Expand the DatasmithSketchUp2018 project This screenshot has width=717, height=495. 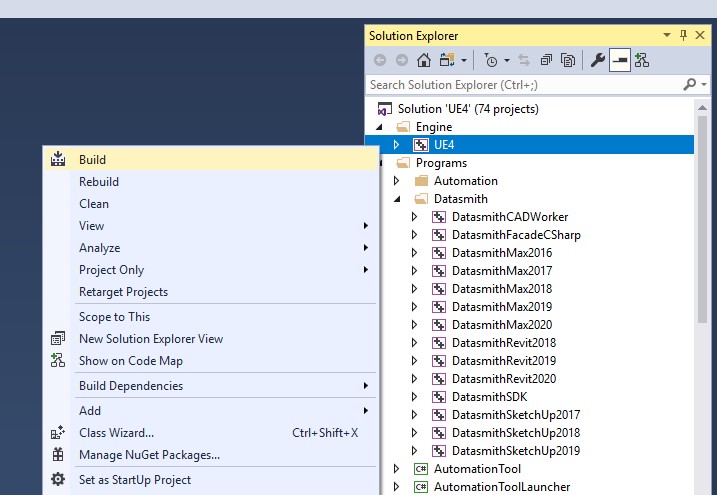click(414, 433)
